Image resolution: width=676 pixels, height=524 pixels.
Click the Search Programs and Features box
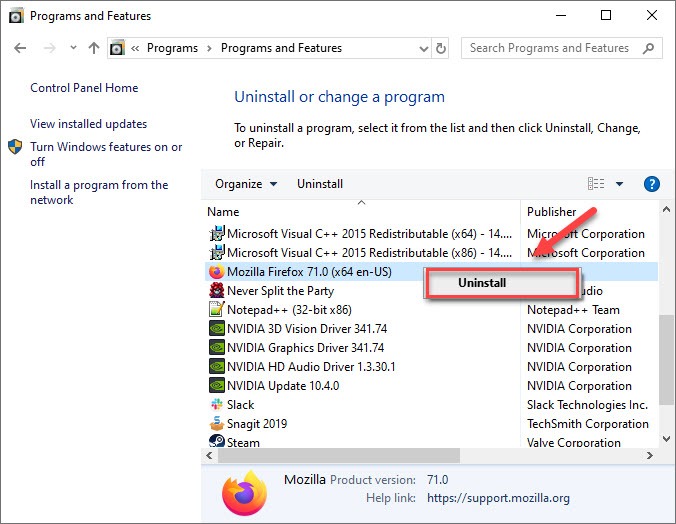[x=553, y=48]
